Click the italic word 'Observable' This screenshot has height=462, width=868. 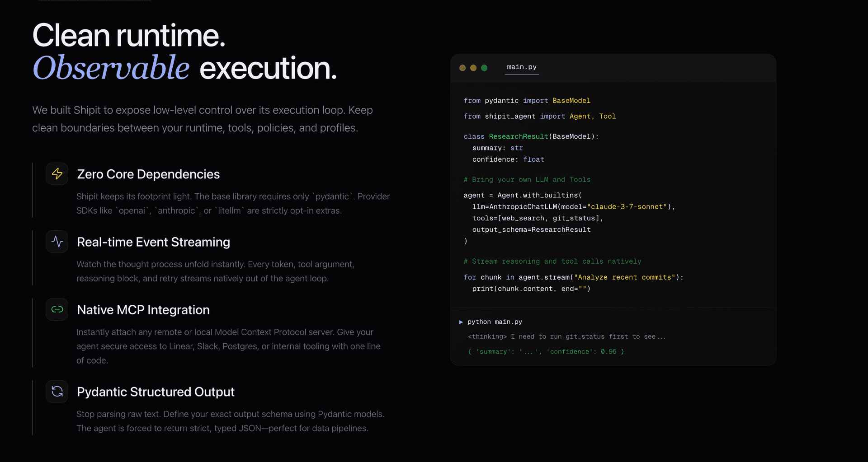pyautogui.click(x=111, y=68)
